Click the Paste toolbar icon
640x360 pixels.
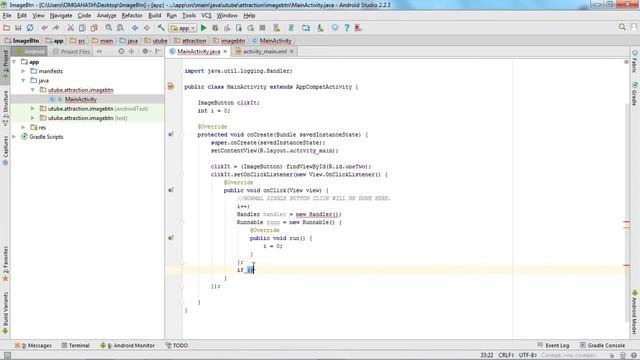(x=94, y=28)
